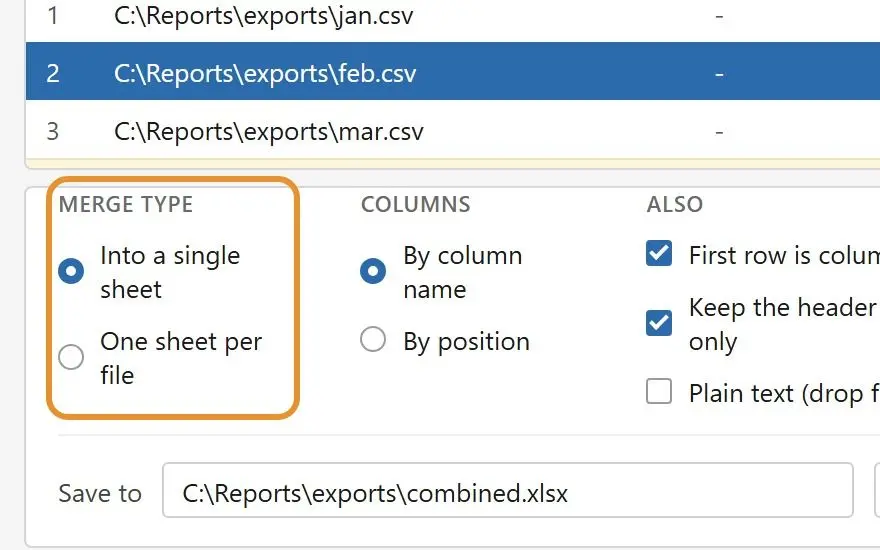Uncheck 'First row is column' checkbox
The height and width of the screenshot is (550, 880).
pos(659,254)
